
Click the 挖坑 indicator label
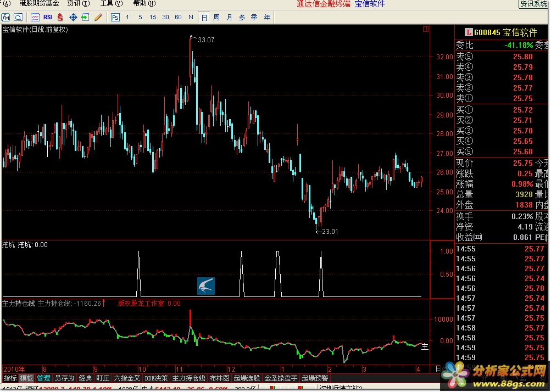point(8,245)
